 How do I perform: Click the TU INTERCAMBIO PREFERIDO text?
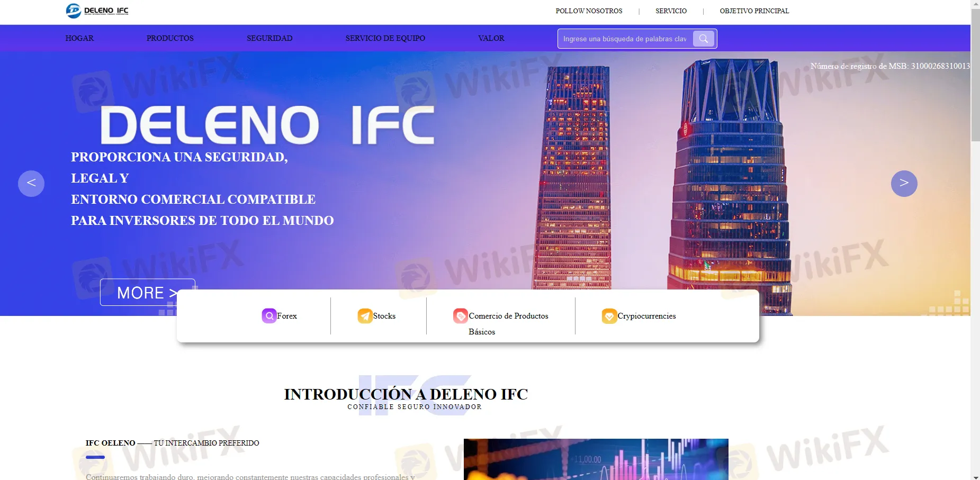tap(206, 443)
